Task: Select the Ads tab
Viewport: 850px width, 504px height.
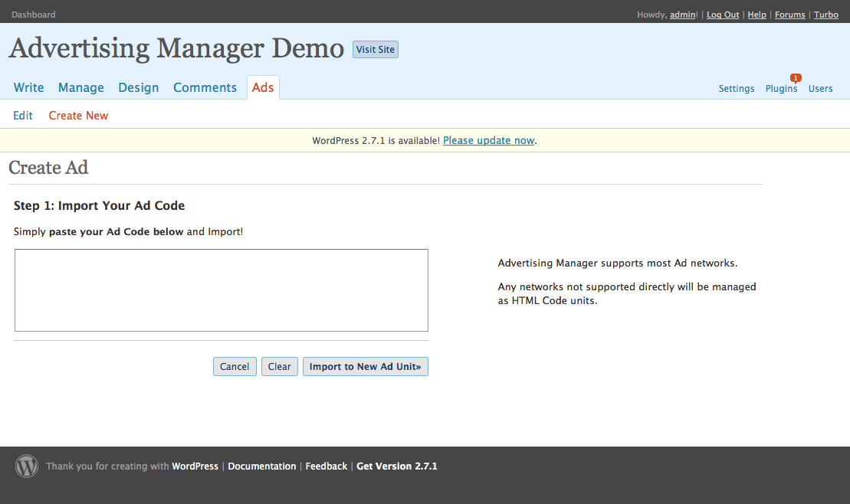Action: point(263,88)
